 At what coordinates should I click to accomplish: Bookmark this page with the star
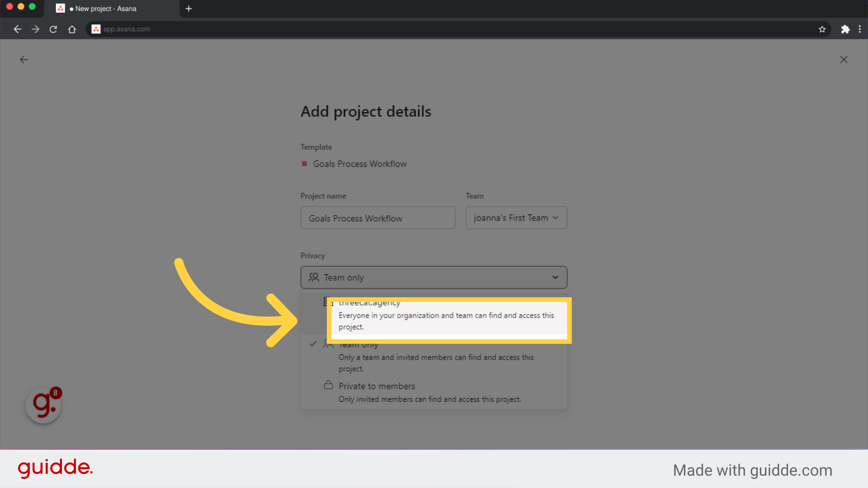pos(822,29)
